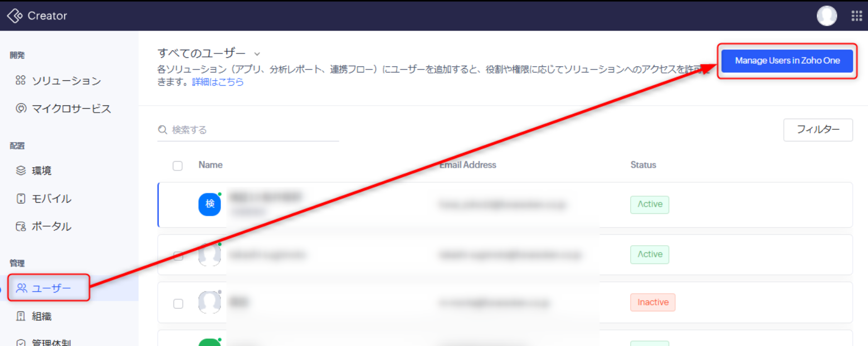Click the Manage Users in Zoho One button
Viewport: 868px width, 346px height.
(x=787, y=61)
